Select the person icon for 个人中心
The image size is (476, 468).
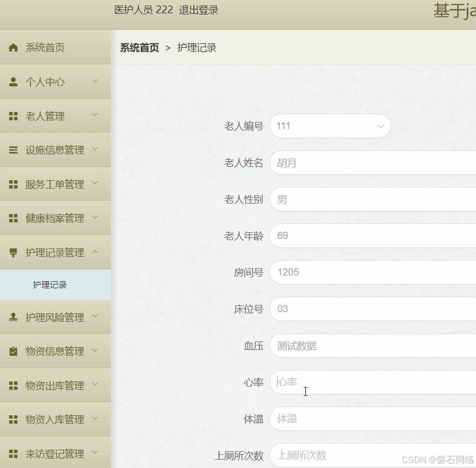[x=12, y=82]
